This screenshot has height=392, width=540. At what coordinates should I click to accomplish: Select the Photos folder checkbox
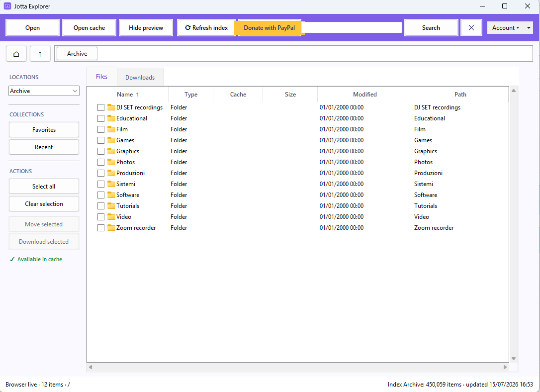point(101,162)
